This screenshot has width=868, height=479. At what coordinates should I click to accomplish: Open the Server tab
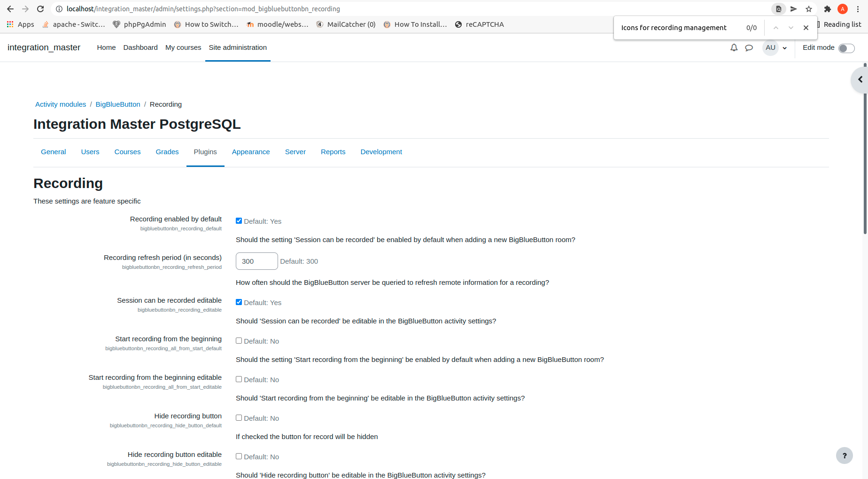tap(295, 152)
